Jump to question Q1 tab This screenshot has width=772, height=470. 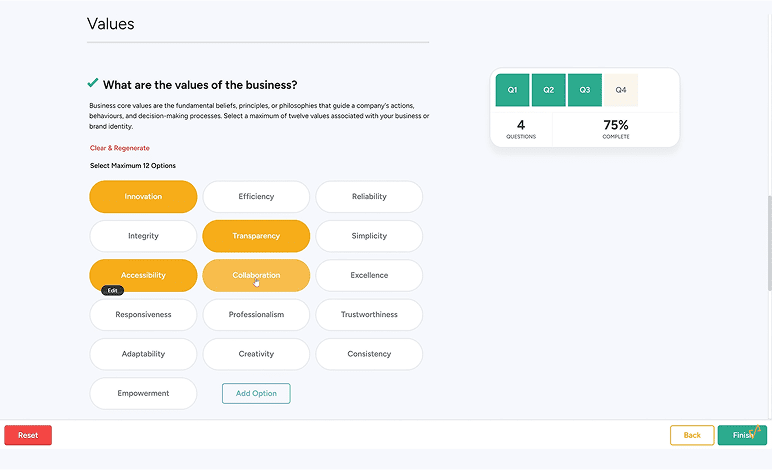tap(512, 90)
